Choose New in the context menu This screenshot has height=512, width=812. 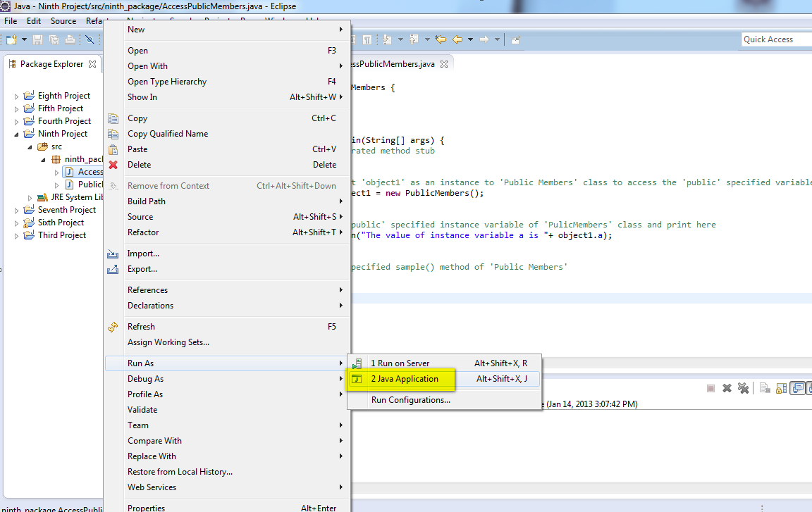pyautogui.click(x=228, y=30)
